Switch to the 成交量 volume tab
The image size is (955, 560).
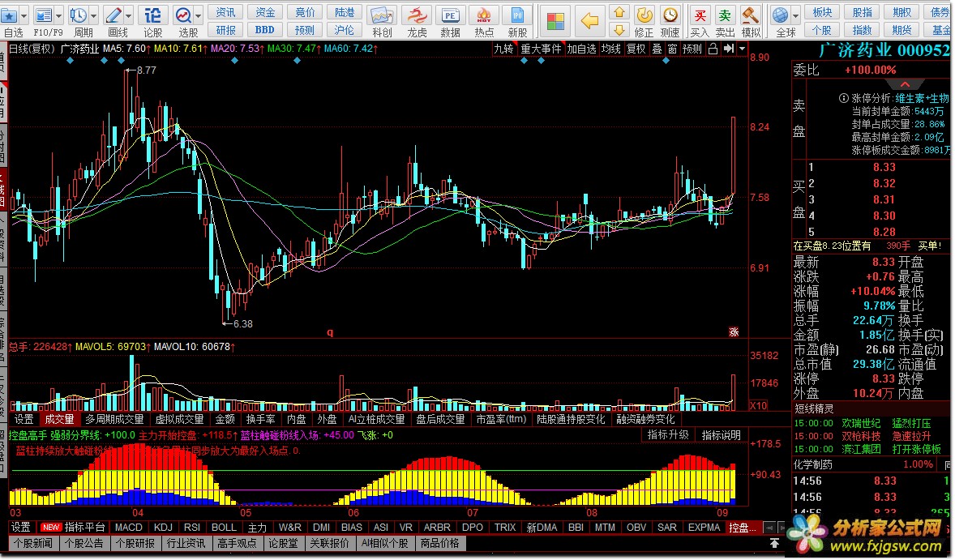pyautogui.click(x=59, y=419)
